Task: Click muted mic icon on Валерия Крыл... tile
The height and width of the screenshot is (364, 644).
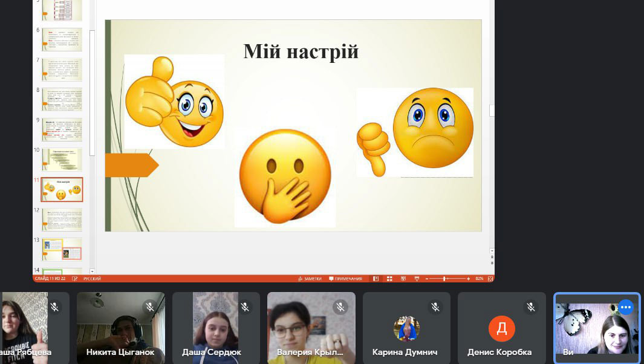Action: pyautogui.click(x=340, y=307)
